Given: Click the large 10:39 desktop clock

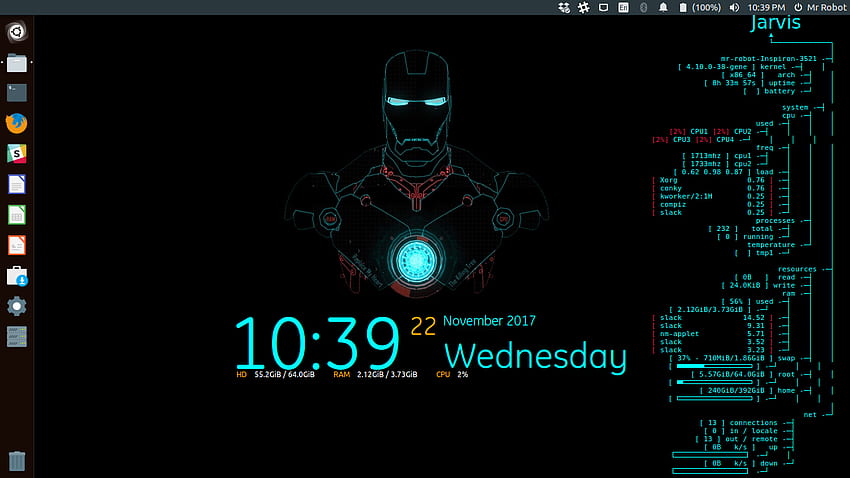Looking at the screenshot, I should point(317,344).
